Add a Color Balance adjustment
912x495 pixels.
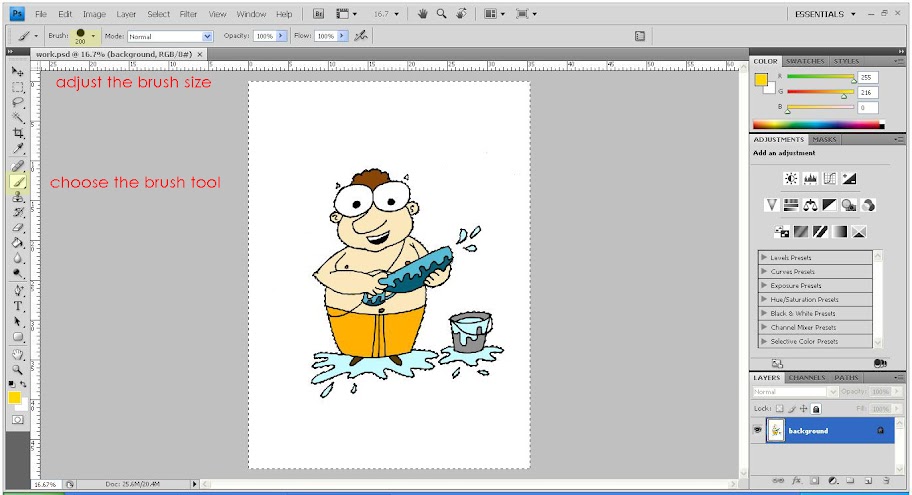tap(810, 205)
